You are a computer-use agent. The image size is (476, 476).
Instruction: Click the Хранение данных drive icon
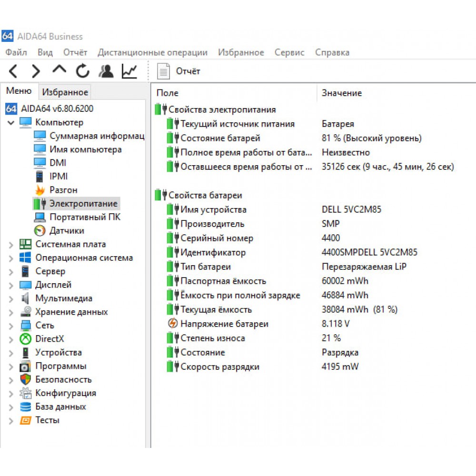[x=26, y=312]
